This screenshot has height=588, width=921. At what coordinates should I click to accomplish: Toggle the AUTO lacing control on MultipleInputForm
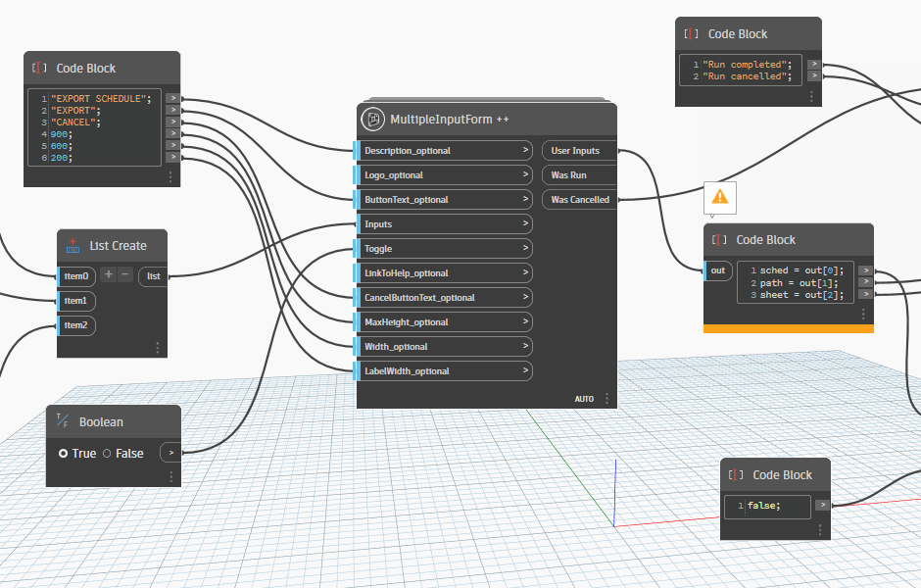(x=584, y=399)
